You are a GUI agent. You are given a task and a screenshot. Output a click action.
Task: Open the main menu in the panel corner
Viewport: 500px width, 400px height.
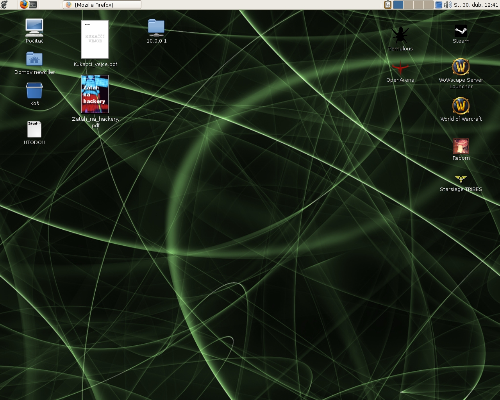coord(4,4)
